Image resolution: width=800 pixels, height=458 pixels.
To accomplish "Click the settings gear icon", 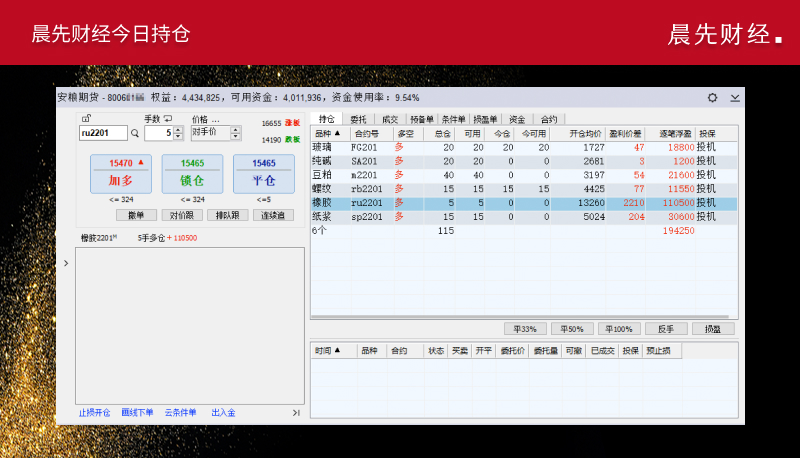I will click(x=712, y=98).
